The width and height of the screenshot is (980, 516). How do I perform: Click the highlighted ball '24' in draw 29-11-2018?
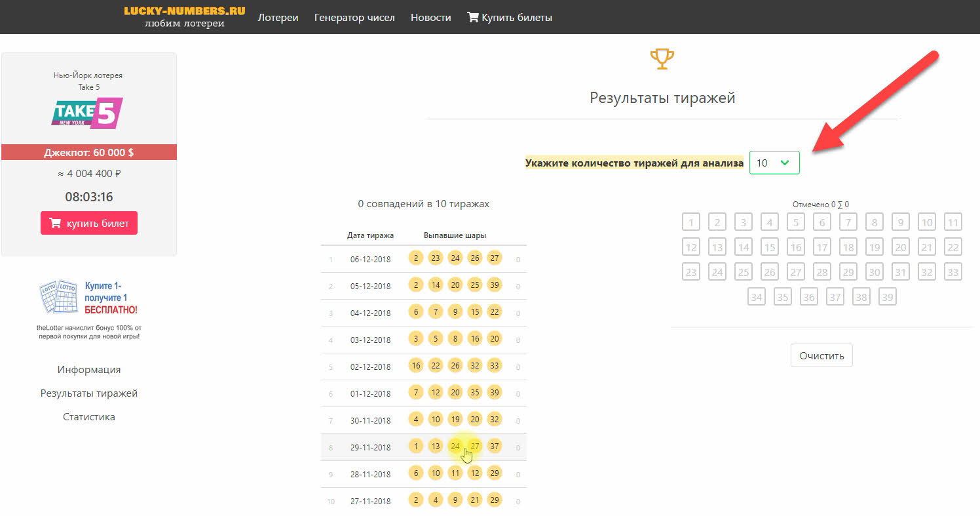(x=455, y=446)
